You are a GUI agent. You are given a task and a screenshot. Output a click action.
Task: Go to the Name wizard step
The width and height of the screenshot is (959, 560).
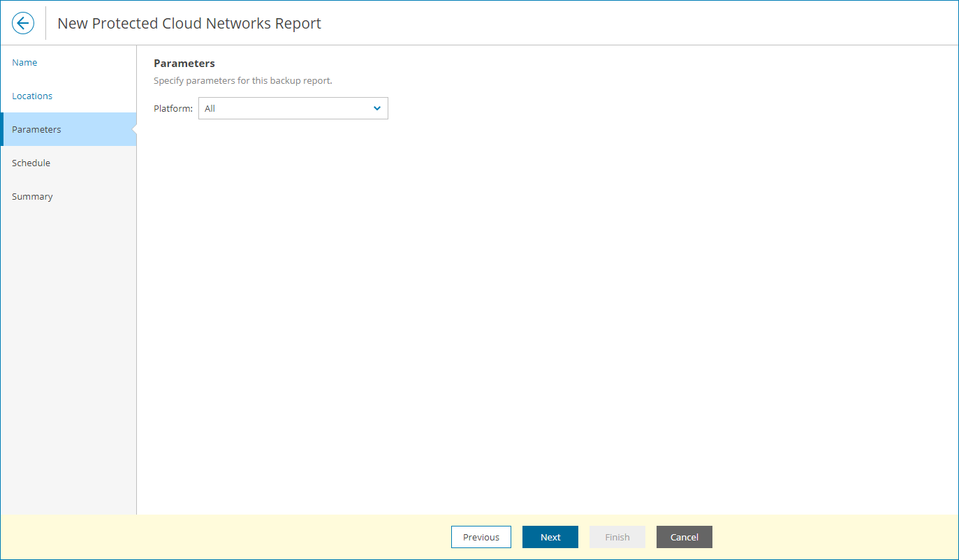point(24,62)
